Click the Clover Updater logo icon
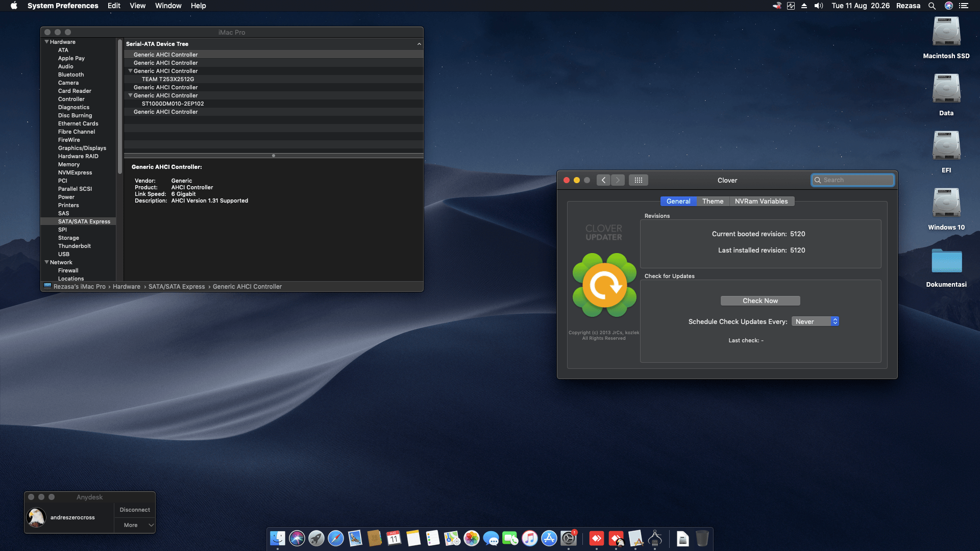980x551 pixels. click(604, 285)
